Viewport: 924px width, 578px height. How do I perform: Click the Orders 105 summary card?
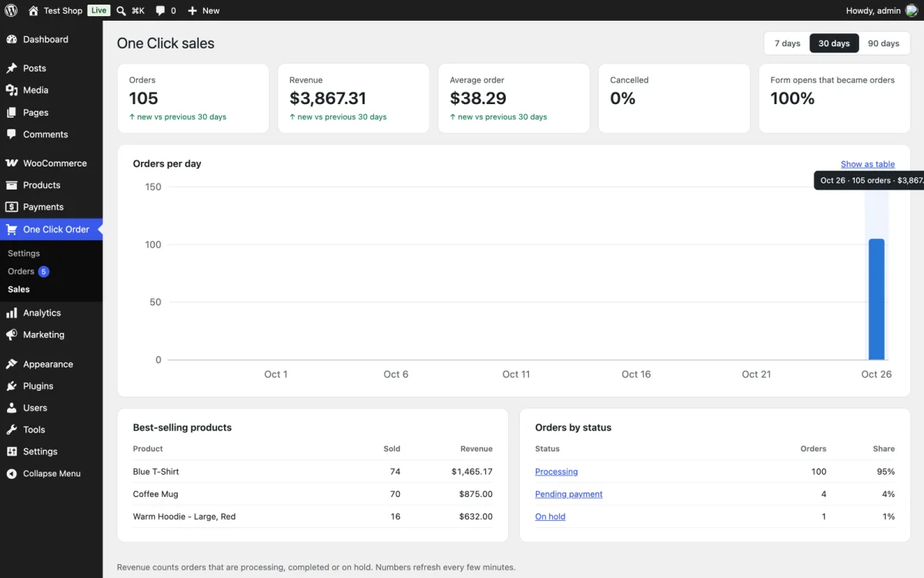coord(193,99)
